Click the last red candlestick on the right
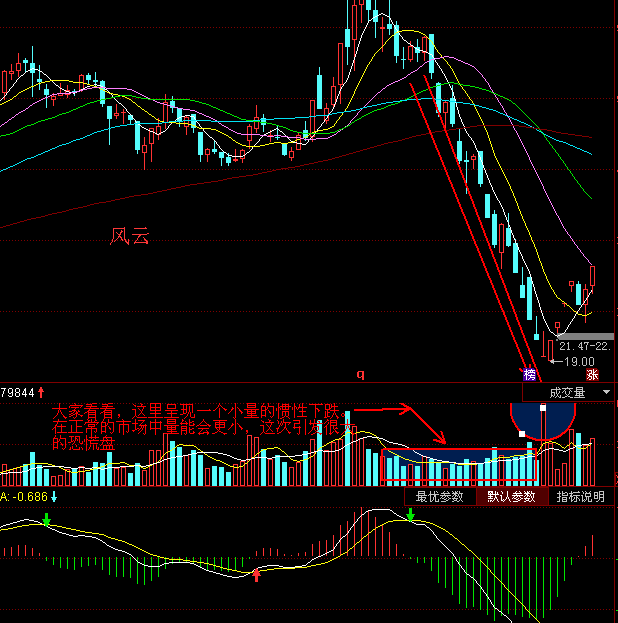Viewport: 618px width, 623px height. pyautogui.click(x=592, y=277)
